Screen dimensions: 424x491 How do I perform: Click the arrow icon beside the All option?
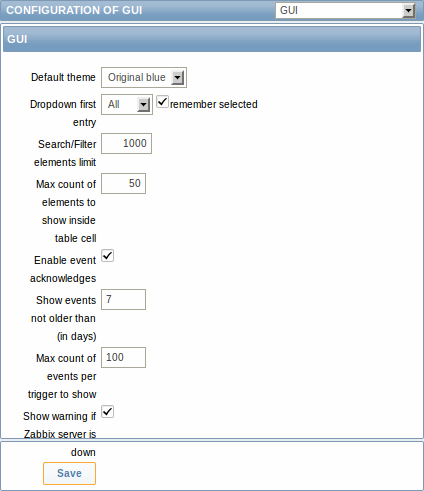click(144, 105)
